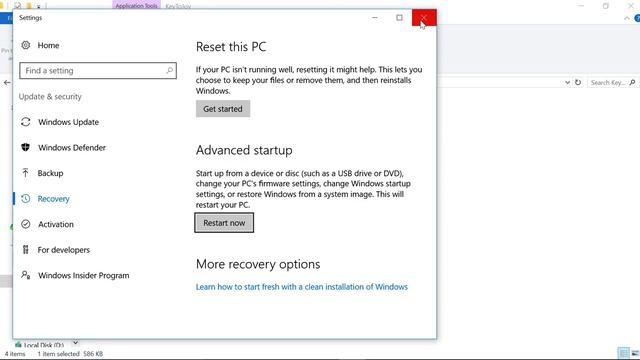Image resolution: width=640 pixels, height=360 pixels.
Task: Click the 1 item selected status text
Action: click(x=58, y=354)
